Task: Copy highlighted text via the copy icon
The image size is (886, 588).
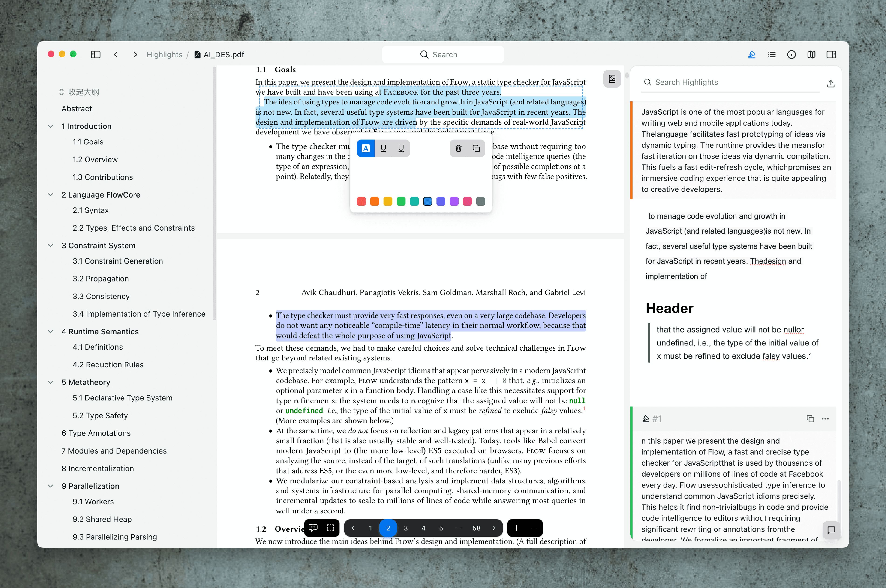Action: (x=476, y=148)
